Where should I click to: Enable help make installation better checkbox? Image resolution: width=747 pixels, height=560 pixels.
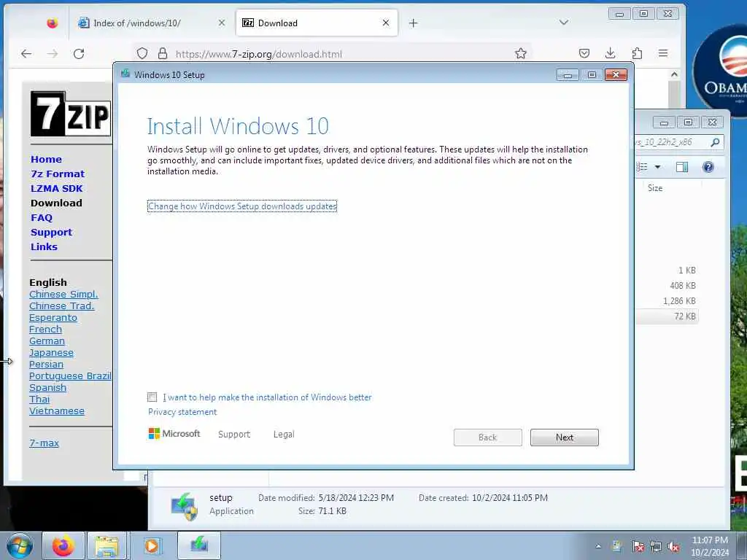152,397
